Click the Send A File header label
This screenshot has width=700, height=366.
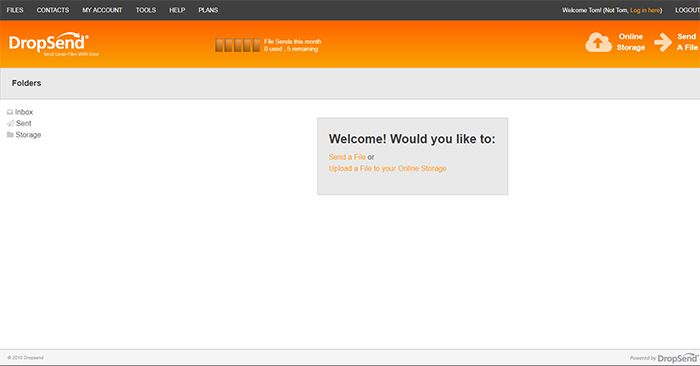click(x=687, y=42)
